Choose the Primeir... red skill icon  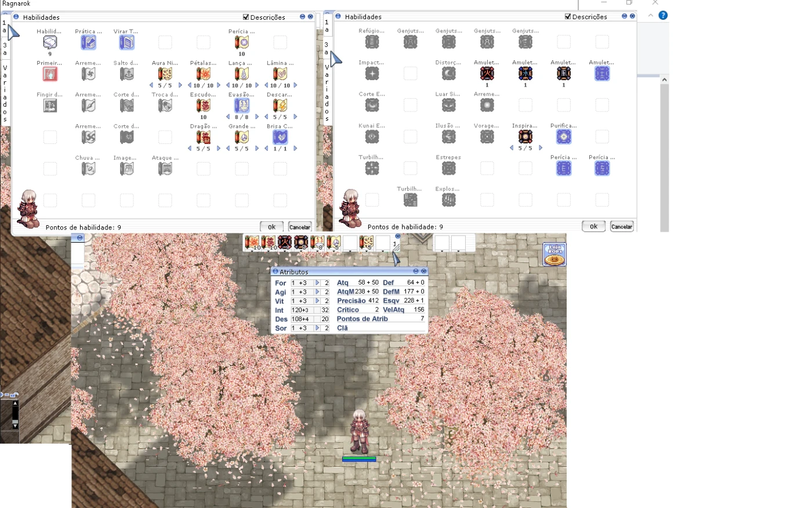tap(50, 74)
